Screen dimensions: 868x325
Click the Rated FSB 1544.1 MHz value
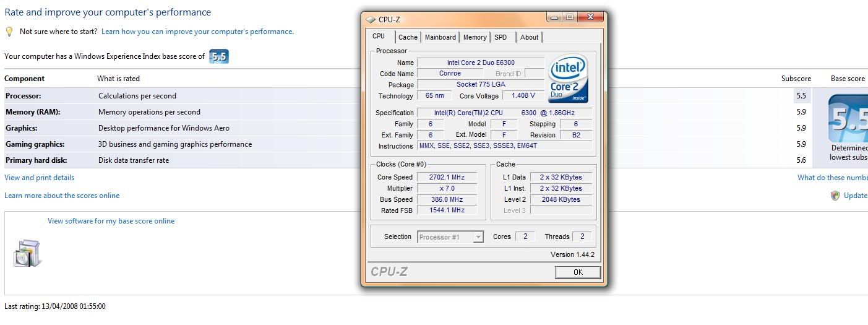point(447,210)
